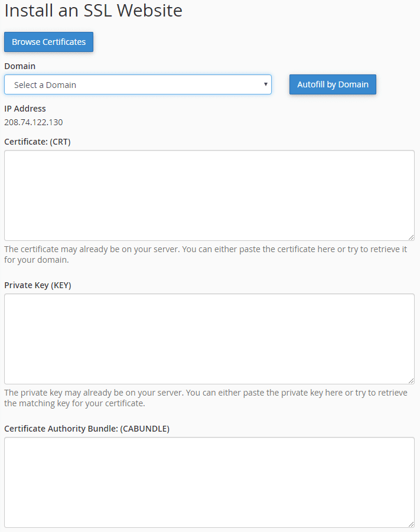The height and width of the screenshot is (532, 420).
Task: Open the Select a Domain dropdown
Action: pyautogui.click(x=138, y=84)
